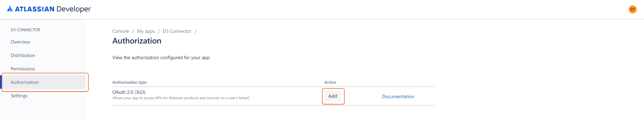Go to Overview in the sidebar
This screenshot has width=644, height=120.
(x=20, y=42)
